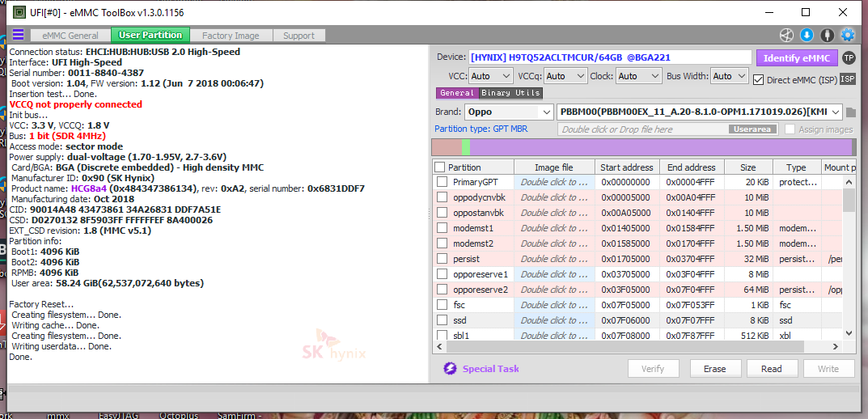Click the Identify eMMC button
This screenshot has width=868, height=419.
[797, 58]
